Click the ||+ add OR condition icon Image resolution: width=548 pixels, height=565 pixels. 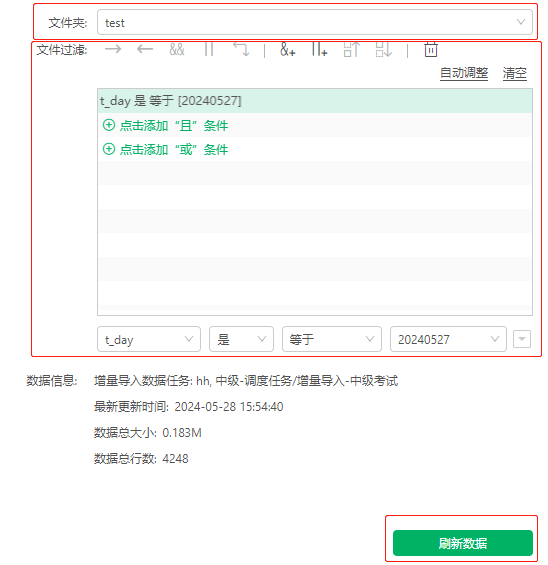coord(320,49)
